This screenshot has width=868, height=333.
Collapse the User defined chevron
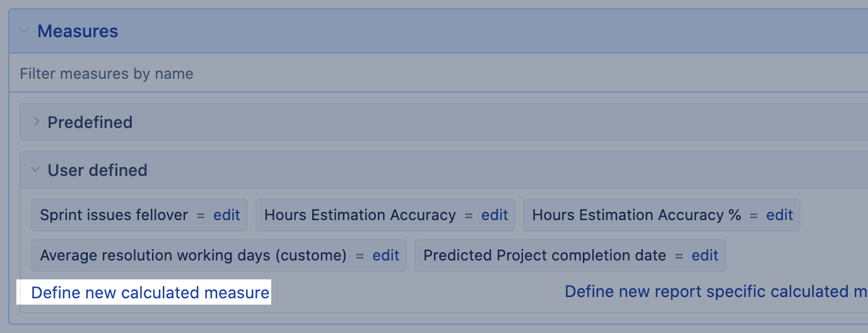(36, 170)
